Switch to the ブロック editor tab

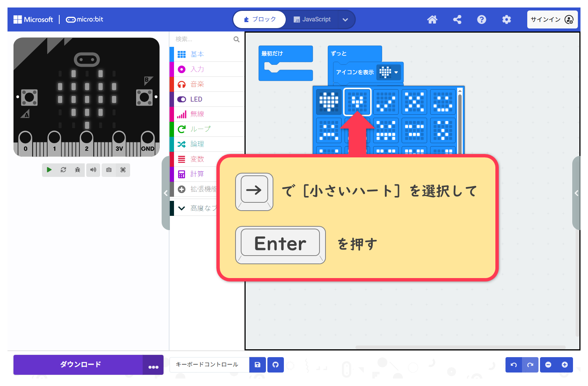[259, 19]
